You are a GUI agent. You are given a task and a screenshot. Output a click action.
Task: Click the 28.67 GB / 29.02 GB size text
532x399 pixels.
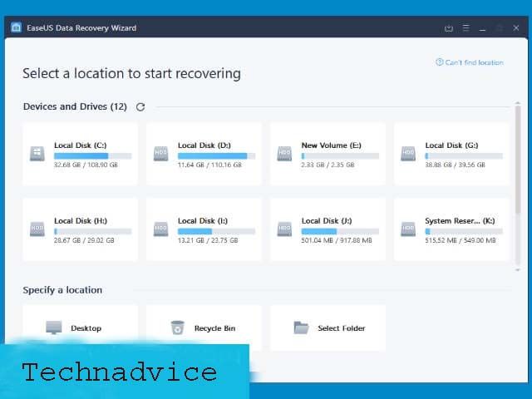[x=84, y=240]
